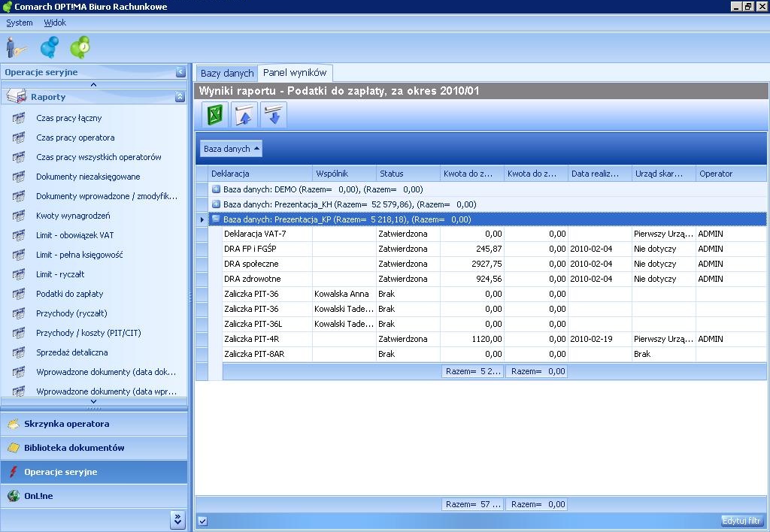The image size is (770, 532).
Task: Click the OnL!ne globe icon
Action: click(x=14, y=496)
